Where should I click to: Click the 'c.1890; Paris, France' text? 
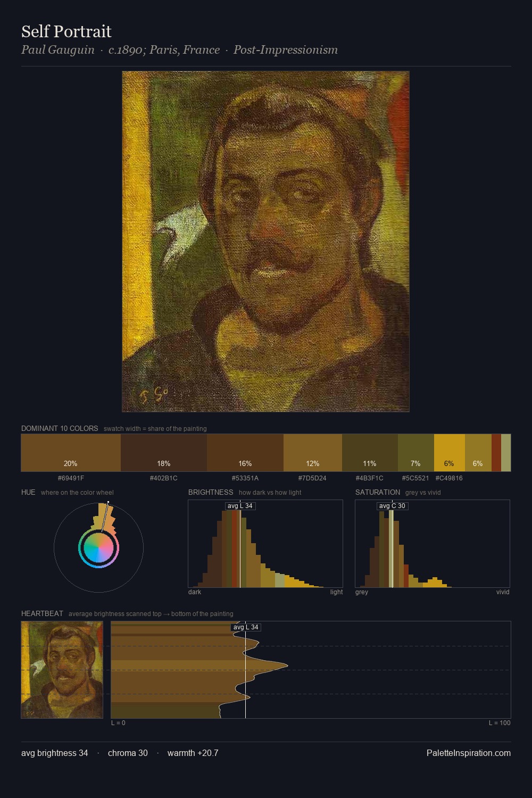(164, 50)
